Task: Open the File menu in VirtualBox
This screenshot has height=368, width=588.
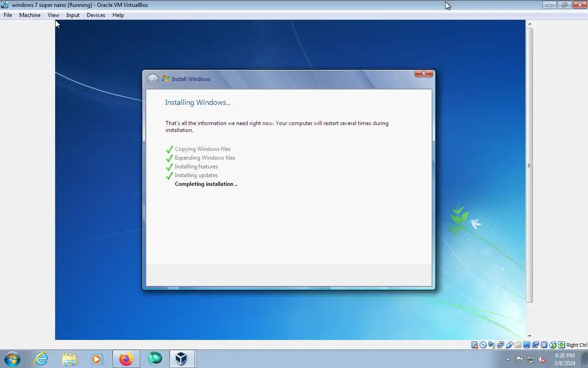Action: point(8,15)
